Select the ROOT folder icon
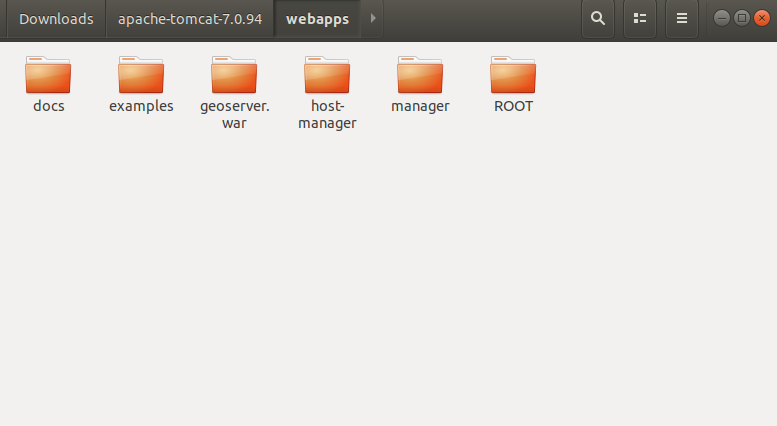777x426 pixels. click(x=513, y=75)
